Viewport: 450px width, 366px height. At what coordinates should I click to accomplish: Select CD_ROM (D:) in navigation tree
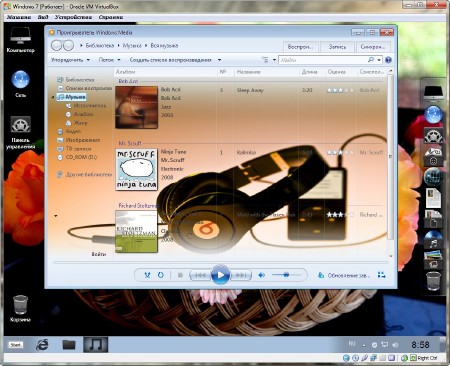[x=77, y=157]
